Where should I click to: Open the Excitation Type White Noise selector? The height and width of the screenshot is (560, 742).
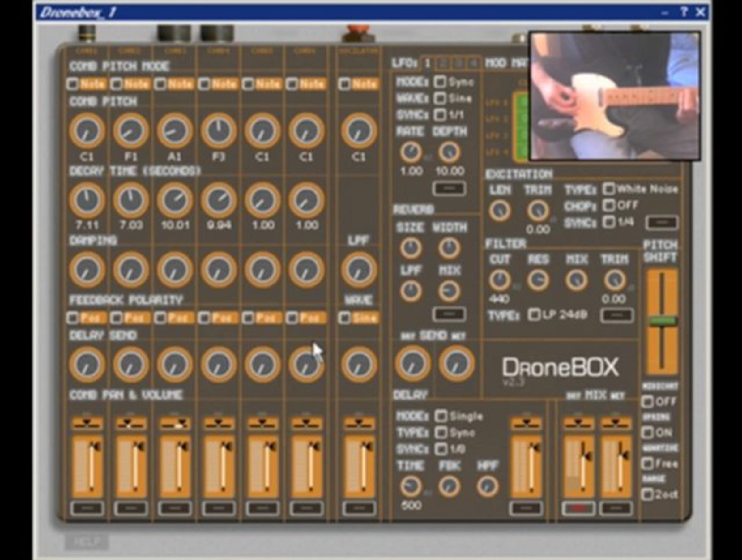click(608, 189)
